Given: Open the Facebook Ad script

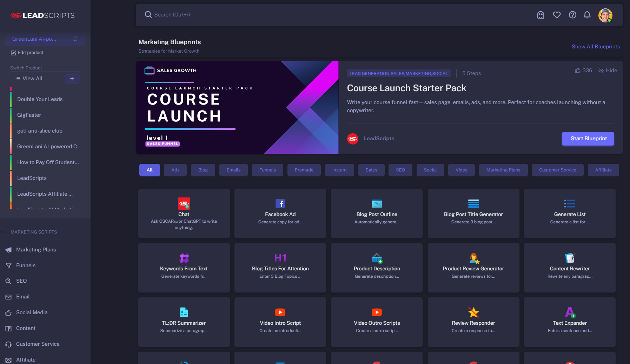Looking at the screenshot, I should (x=280, y=213).
